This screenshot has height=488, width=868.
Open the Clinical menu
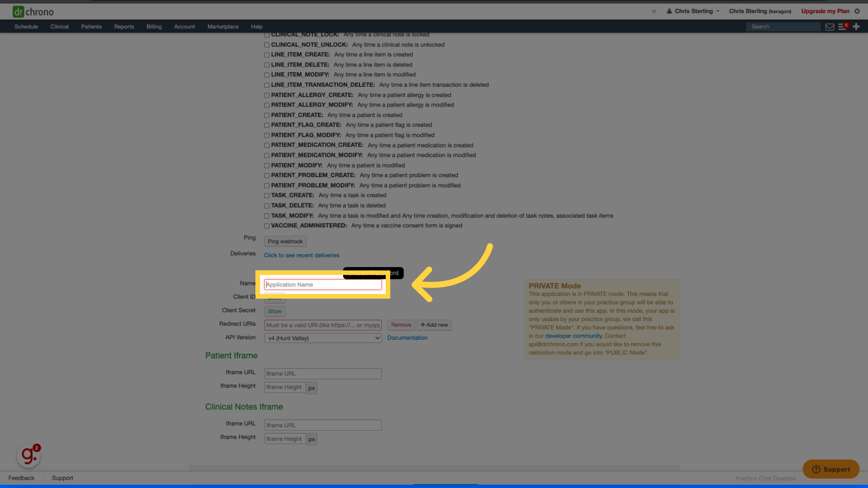point(60,27)
